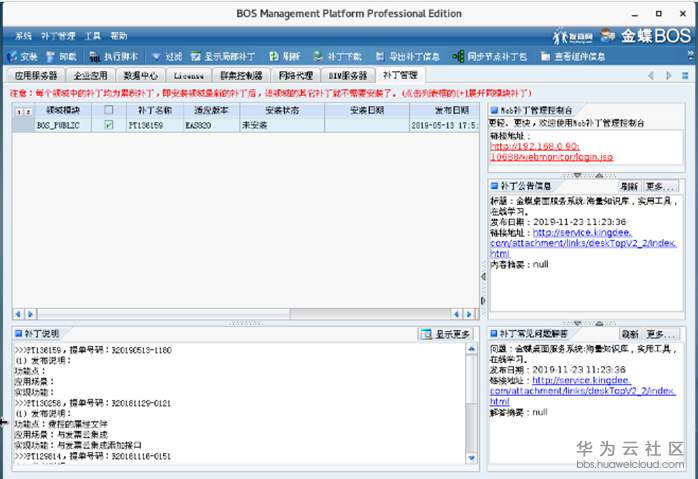The height and width of the screenshot is (479, 698).
Task: Click 刷新 in the 补丁常见问题解答 panel
Action: point(629,334)
